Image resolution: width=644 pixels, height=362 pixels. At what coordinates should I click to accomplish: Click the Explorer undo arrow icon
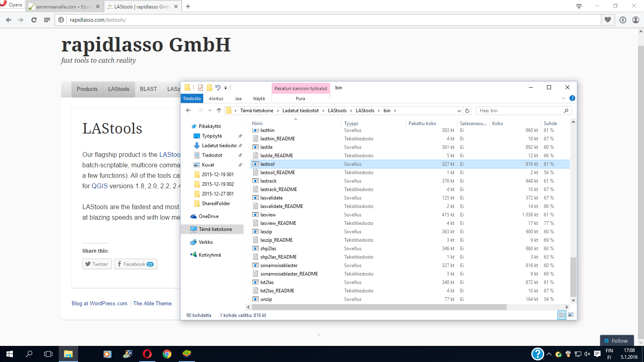[x=218, y=87]
